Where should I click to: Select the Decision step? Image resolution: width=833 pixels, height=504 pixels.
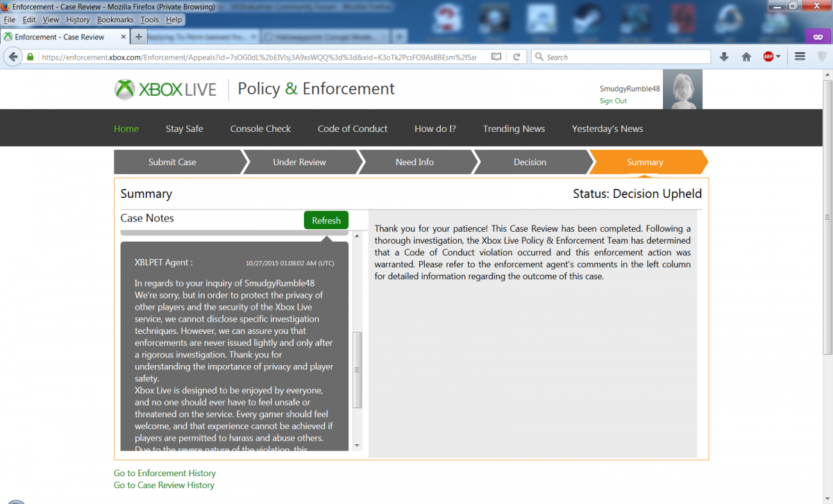pos(530,162)
